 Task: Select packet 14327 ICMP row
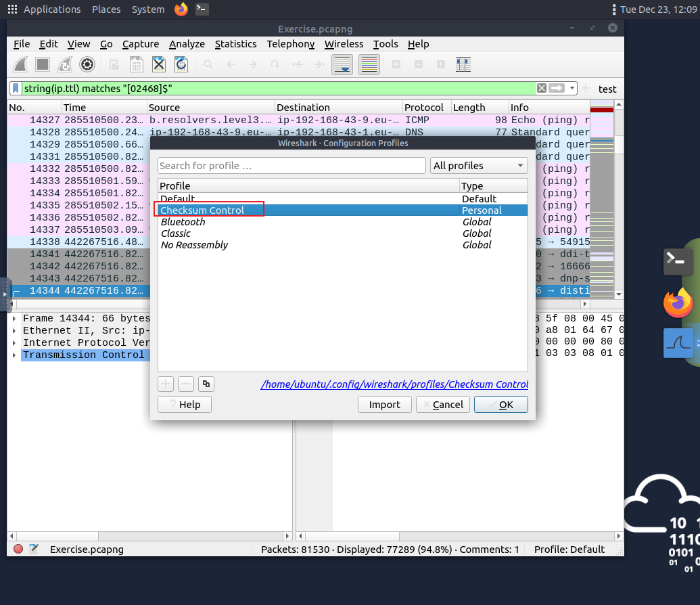pos(299,120)
